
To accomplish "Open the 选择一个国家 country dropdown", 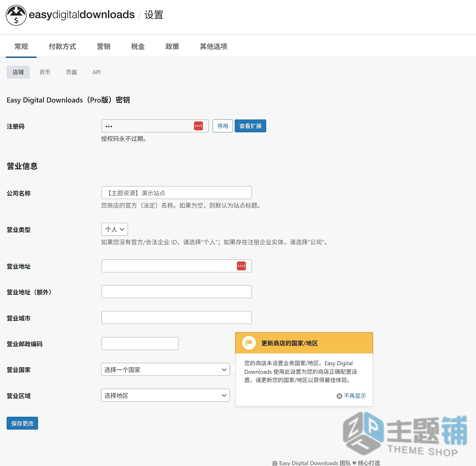I will (165, 369).
